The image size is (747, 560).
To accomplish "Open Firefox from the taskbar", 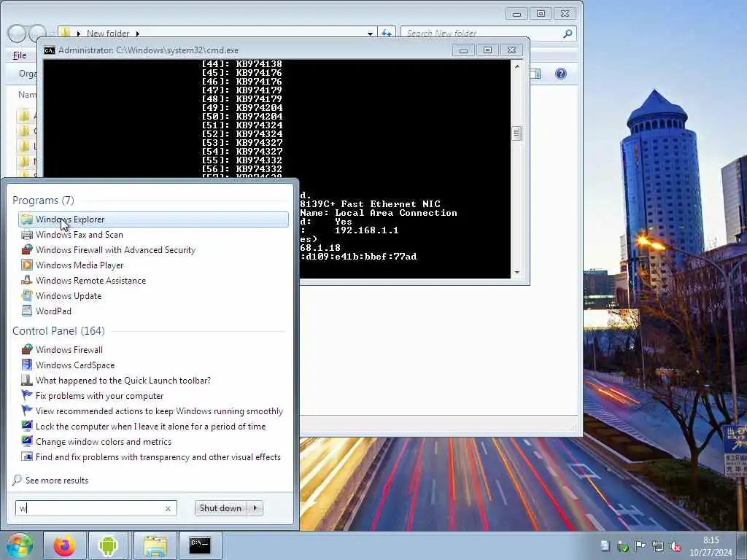I will [64, 545].
